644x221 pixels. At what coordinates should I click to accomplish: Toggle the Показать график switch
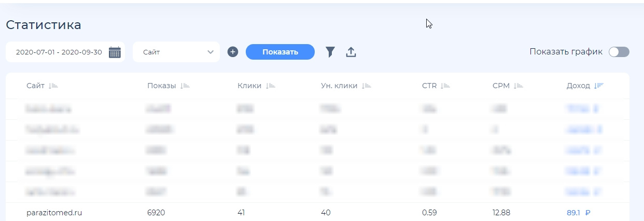(x=619, y=52)
